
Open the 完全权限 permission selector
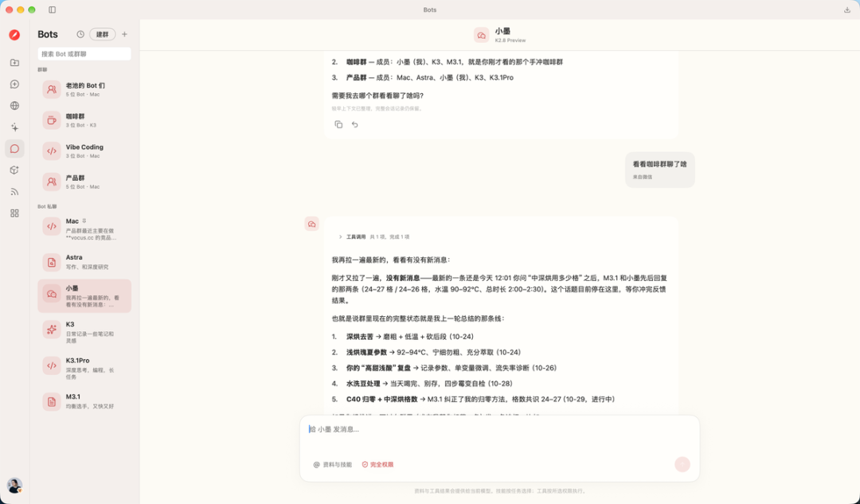377,464
